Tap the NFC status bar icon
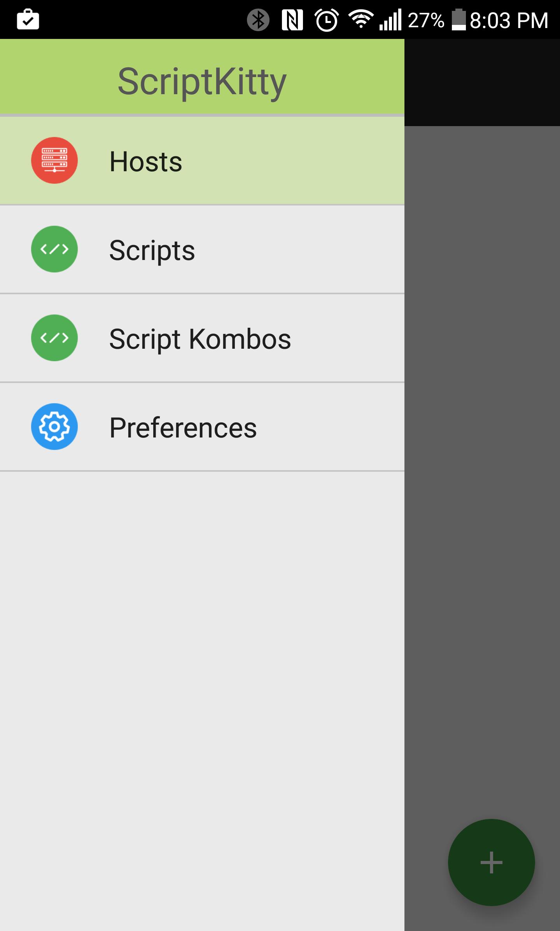 [x=292, y=20]
